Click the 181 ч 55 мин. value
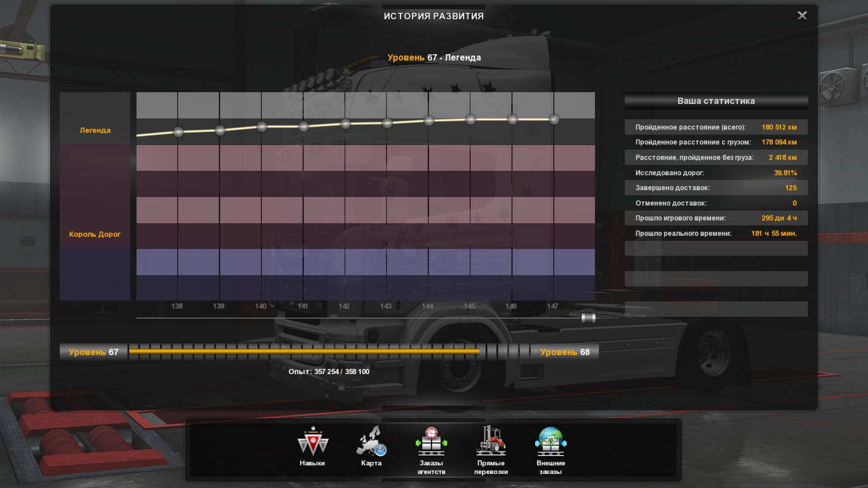 coord(774,233)
